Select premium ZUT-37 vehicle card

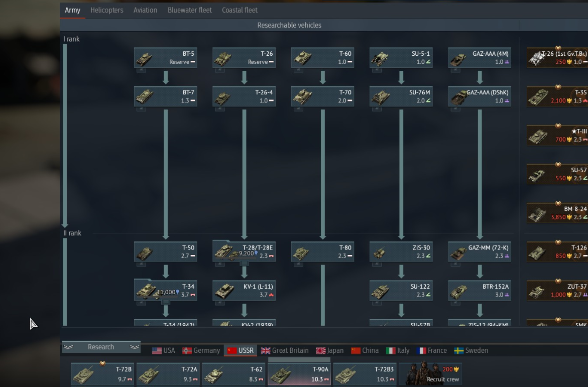click(x=557, y=291)
